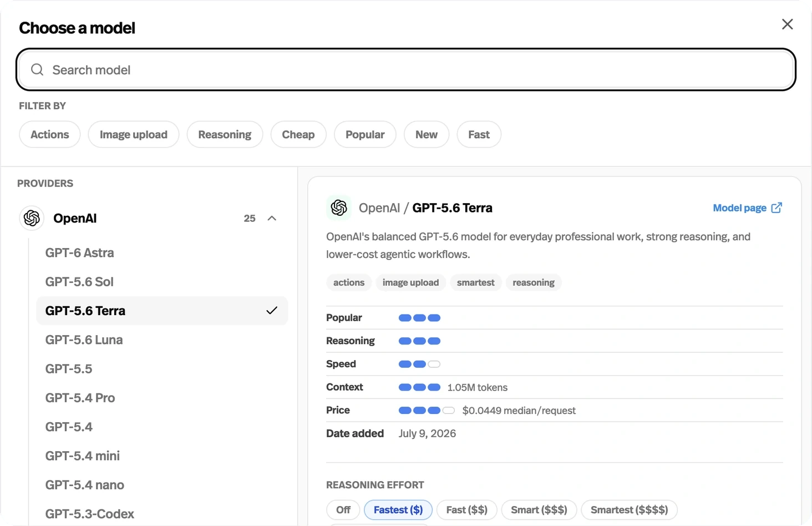The image size is (812, 526).
Task: Click the July 9, 2026 date added
Action: 427,433
